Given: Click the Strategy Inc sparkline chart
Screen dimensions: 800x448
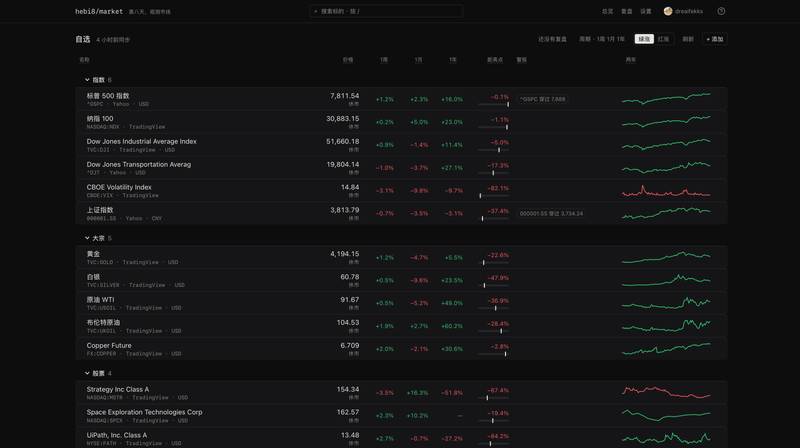Looking at the screenshot, I should tap(666, 392).
